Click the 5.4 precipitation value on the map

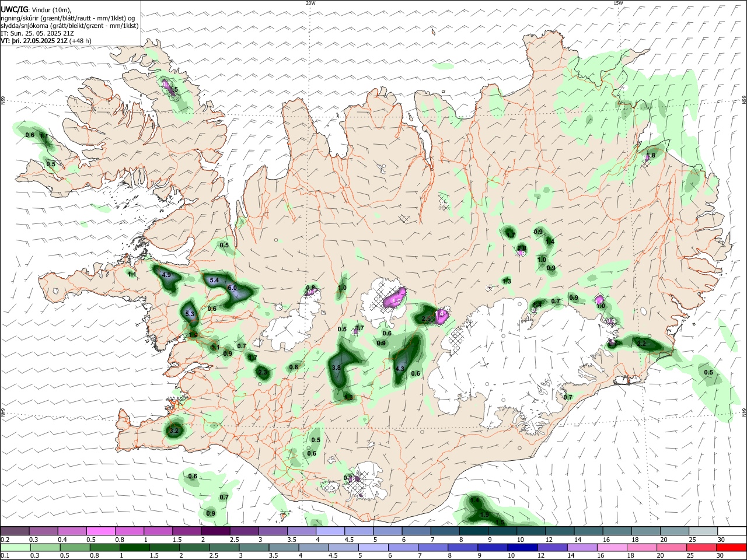point(214,281)
